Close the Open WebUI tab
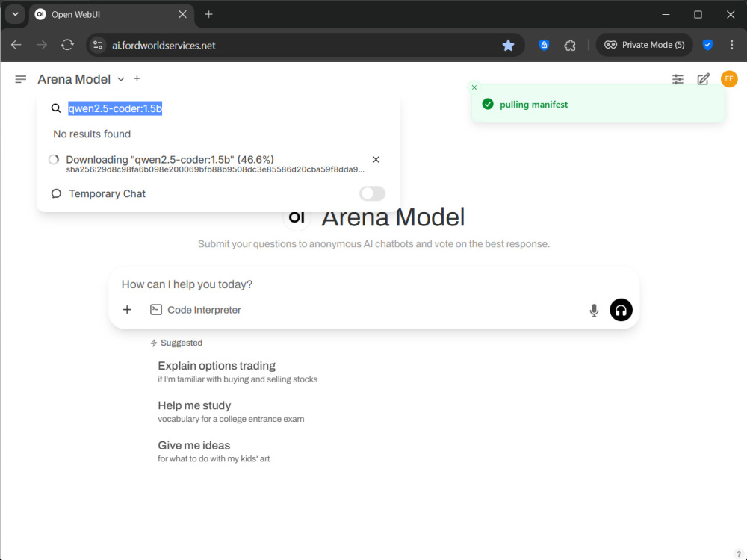The image size is (747, 560). click(182, 14)
